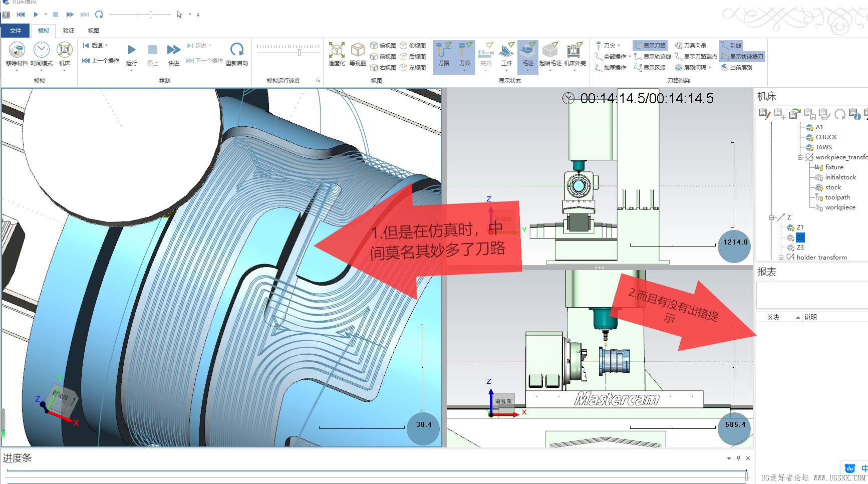
Task: Click 显示轨迹线 option
Action: click(x=652, y=57)
